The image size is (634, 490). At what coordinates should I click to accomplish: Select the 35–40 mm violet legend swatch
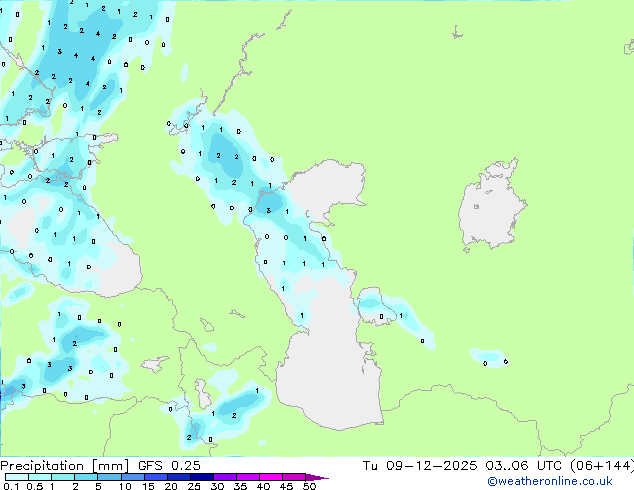point(248,477)
